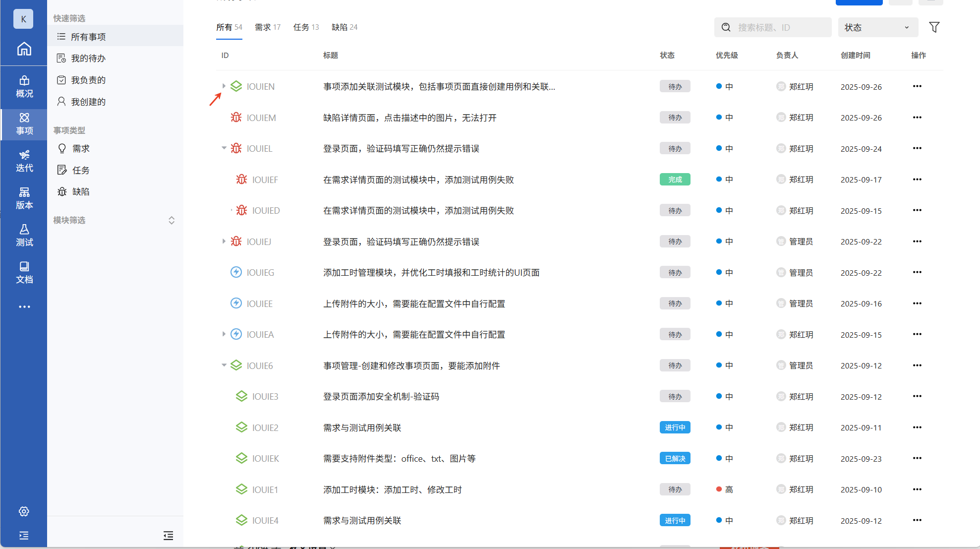Expand the IOUIEN row
Screen dimensions: 980x549
click(224, 86)
